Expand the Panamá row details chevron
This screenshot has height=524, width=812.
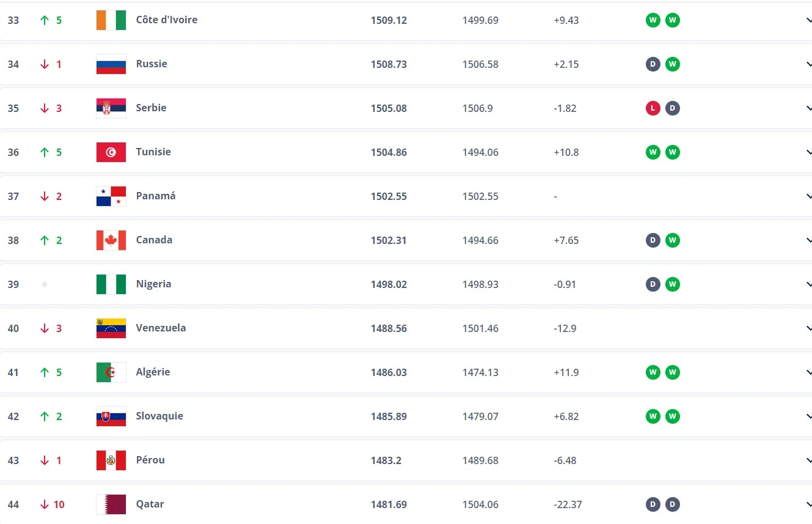point(808,196)
